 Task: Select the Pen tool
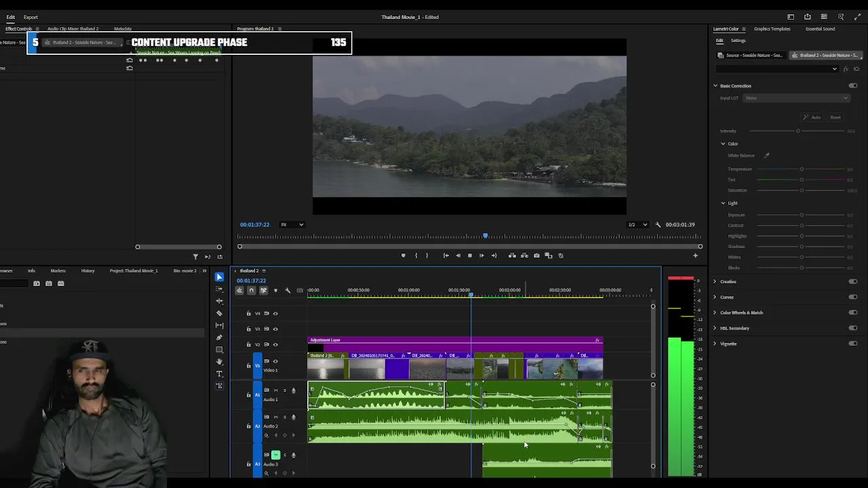pos(219,338)
